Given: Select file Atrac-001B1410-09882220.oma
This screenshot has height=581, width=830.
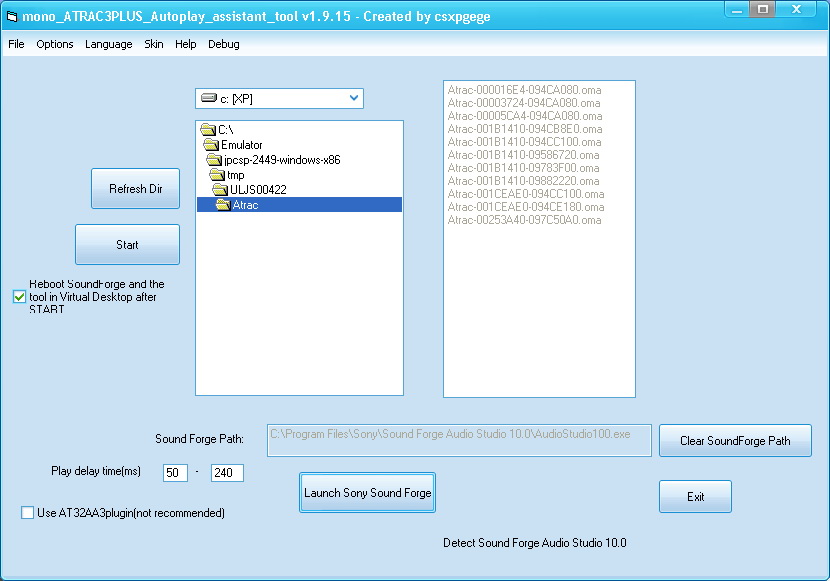Looking at the screenshot, I should tap(524, 181).
